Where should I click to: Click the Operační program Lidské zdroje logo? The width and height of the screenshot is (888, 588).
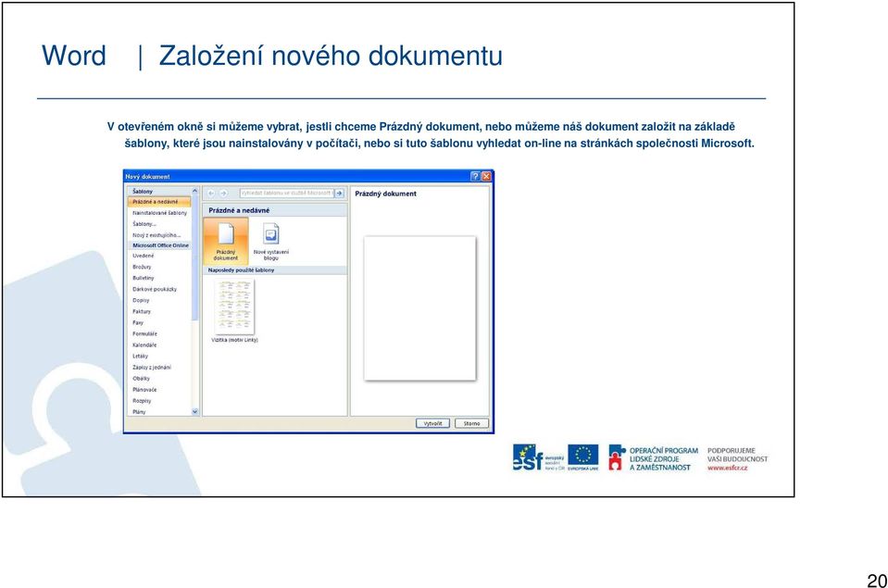pos(653,458)
